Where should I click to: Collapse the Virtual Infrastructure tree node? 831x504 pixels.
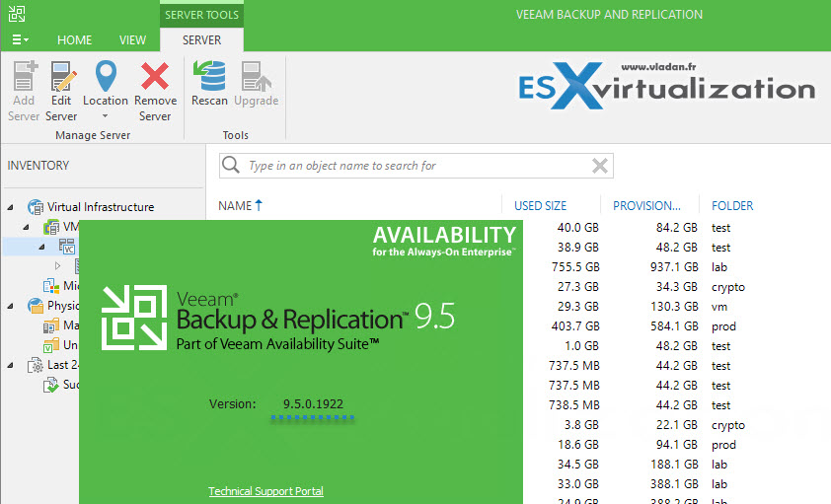click(x=10, y=207)
